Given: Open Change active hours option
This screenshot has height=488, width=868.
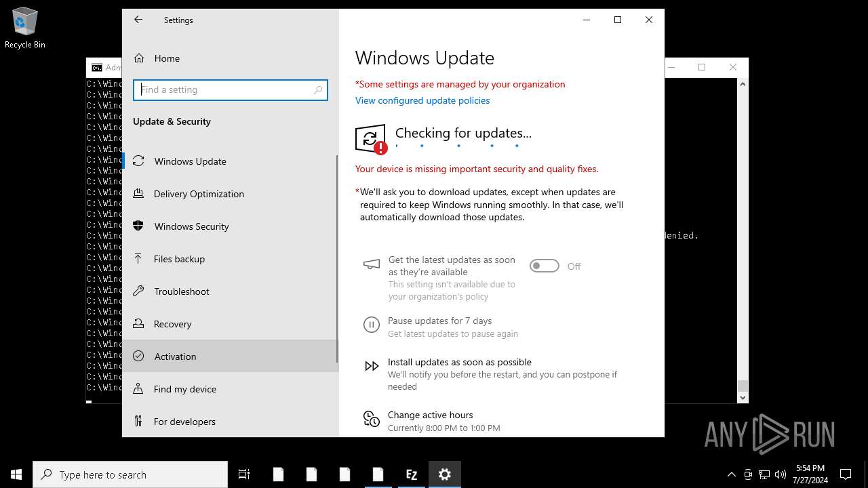Looking at the screenshot, I should 431,415.
